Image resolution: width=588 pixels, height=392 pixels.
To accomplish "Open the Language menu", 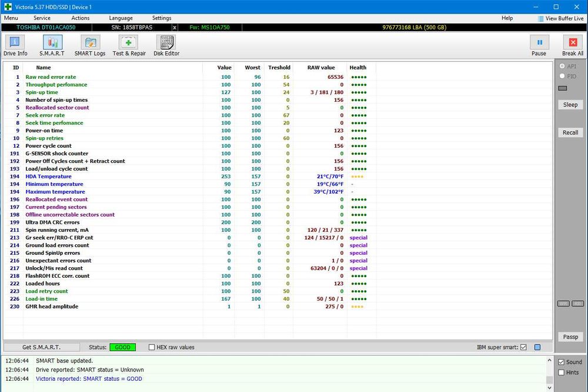I will tap(121, 18).
